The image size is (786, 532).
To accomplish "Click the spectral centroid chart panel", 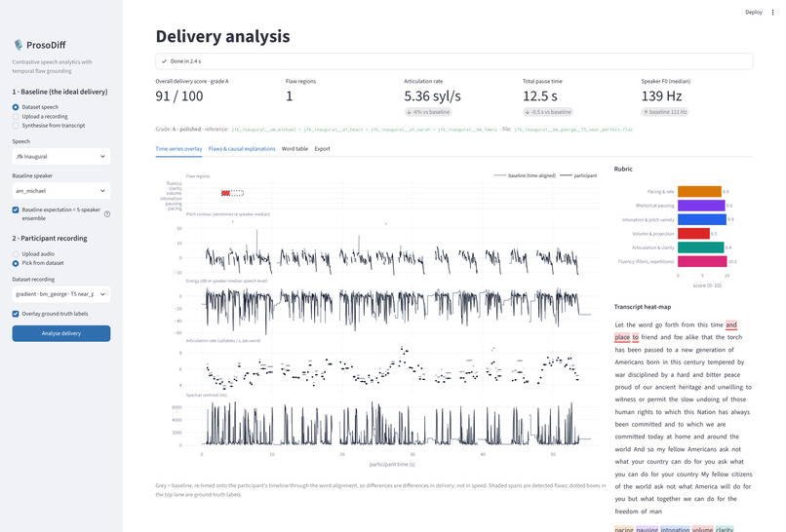I will (392, 422).
